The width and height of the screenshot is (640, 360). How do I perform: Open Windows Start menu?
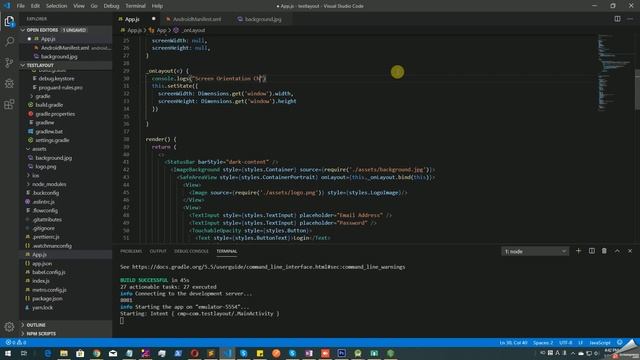(x=8, y=353)
